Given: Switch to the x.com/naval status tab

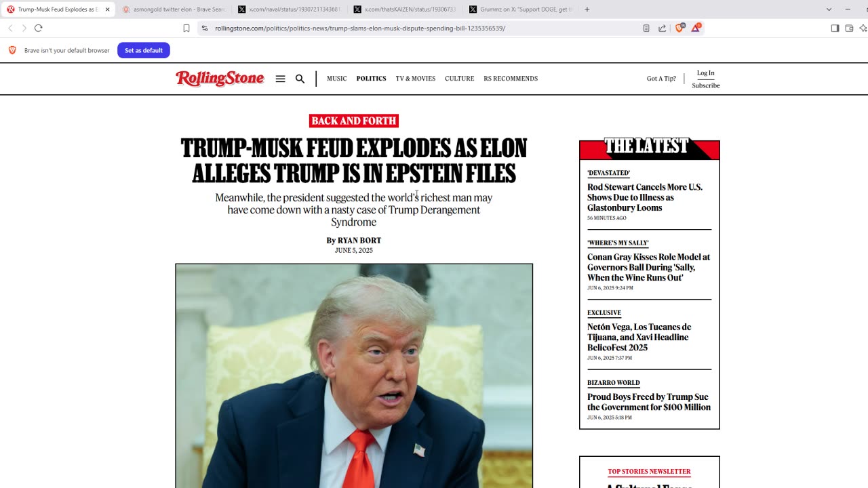Looking at the screenshot, I should pos(290,9).
